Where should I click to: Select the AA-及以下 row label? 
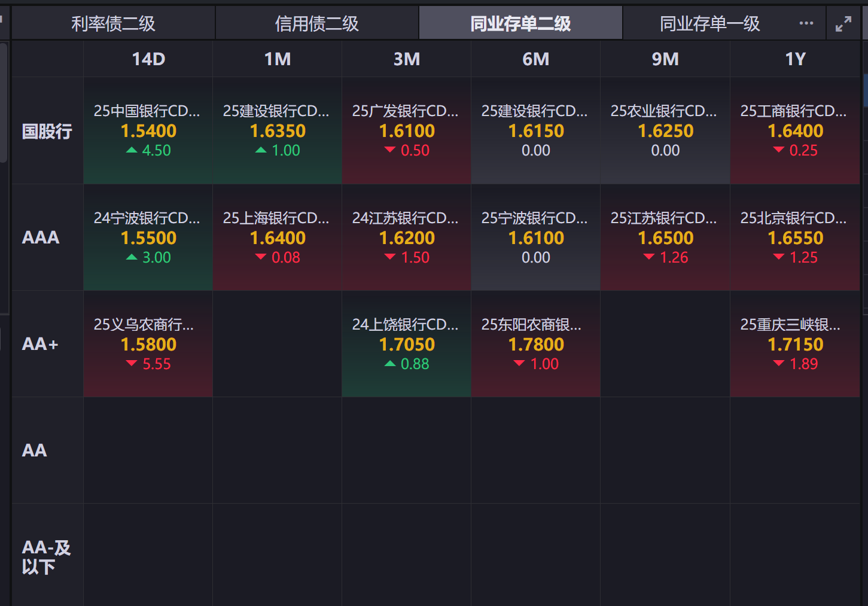(46, 557)
